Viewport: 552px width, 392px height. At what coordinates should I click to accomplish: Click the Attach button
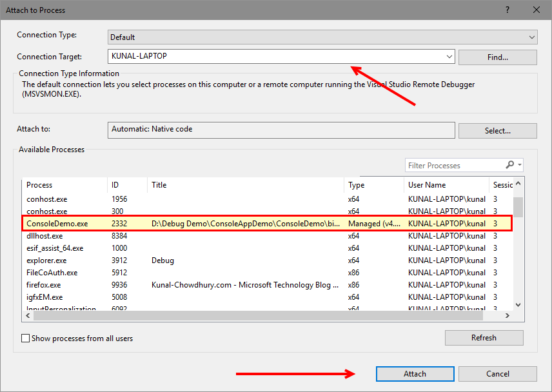415,373
